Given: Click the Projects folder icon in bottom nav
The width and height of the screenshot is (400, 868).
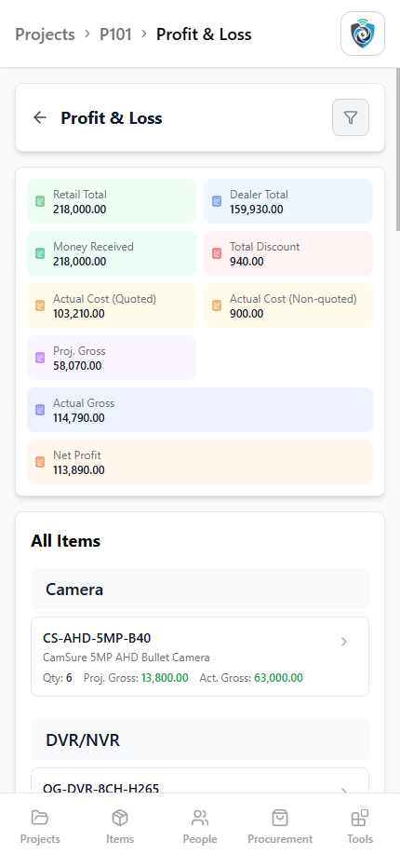Looking at the screenshot, I should 40,818.
